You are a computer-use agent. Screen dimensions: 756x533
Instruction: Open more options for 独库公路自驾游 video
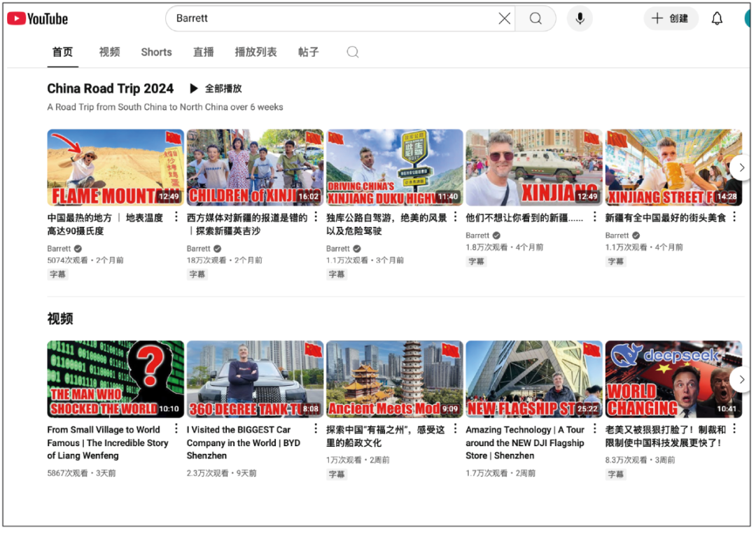point(455,217)
